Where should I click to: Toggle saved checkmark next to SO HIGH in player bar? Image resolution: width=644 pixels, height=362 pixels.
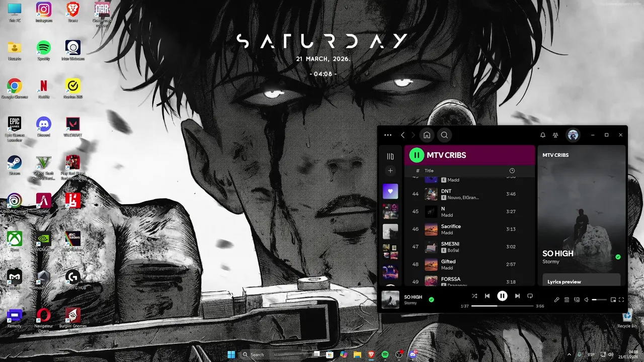pyautogui.click(x=431, y=300)
